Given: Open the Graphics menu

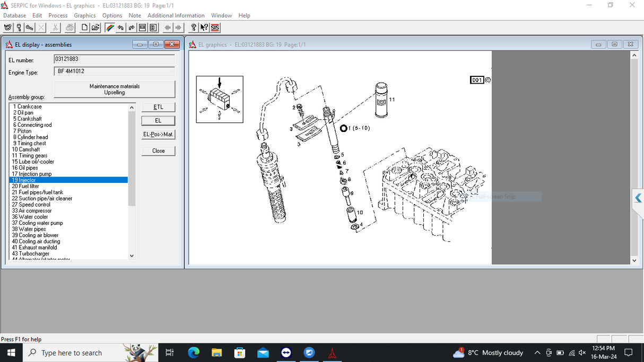Looking at the screenshot, I should coord(85,15).
